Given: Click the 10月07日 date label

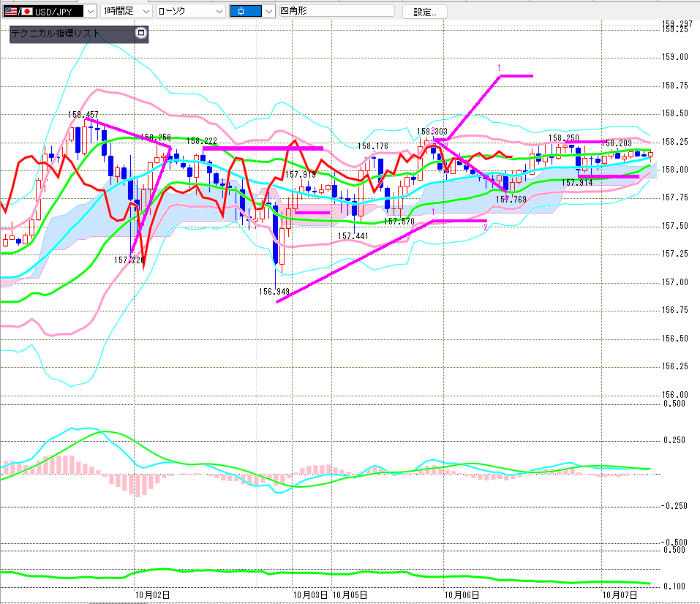Looking at the screenshot, I should click(620, 594).
